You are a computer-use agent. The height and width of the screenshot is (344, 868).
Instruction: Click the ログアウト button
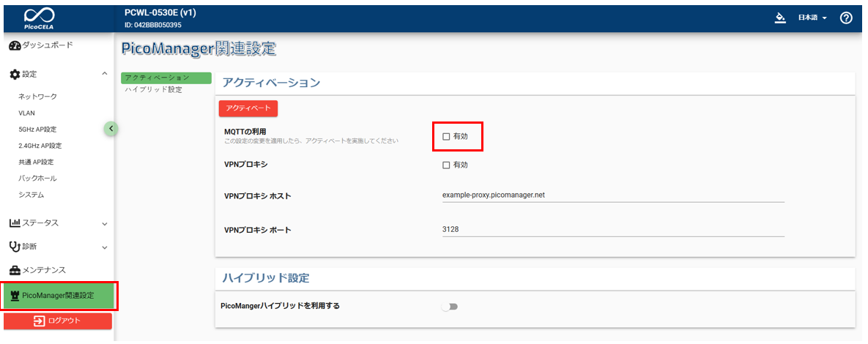(x=58, y=321)
